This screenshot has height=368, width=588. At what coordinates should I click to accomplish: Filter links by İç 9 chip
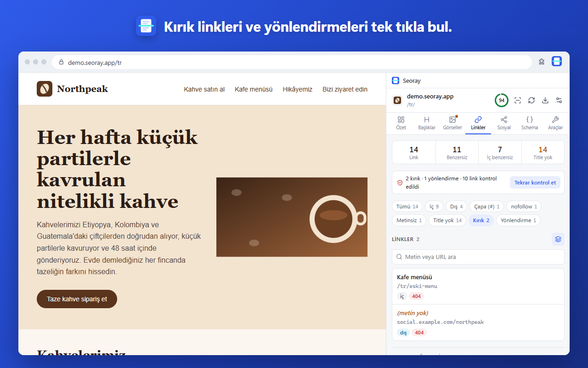tap(434, 207)
